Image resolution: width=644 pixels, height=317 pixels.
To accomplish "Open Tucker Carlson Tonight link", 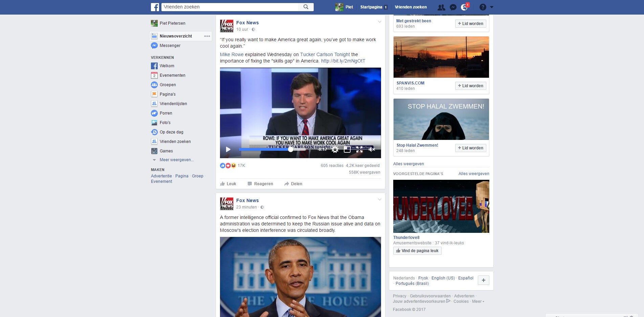I will point(325,54).
